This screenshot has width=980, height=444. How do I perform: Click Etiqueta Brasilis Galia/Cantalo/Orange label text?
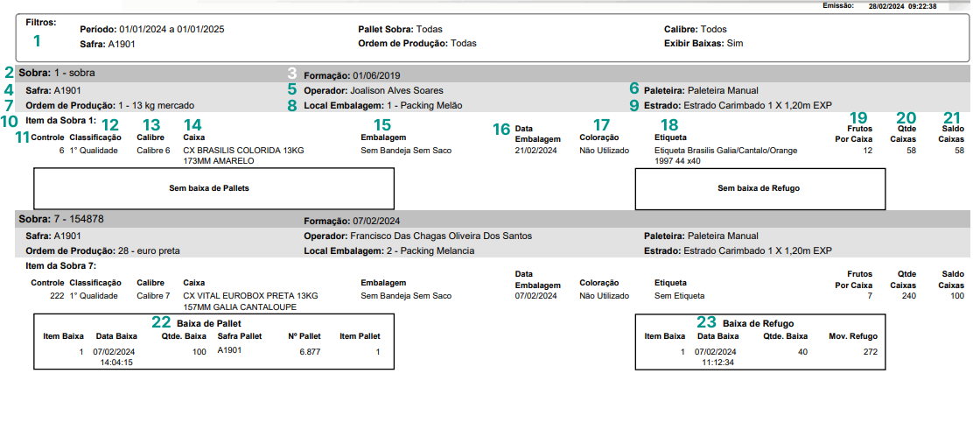725,155
